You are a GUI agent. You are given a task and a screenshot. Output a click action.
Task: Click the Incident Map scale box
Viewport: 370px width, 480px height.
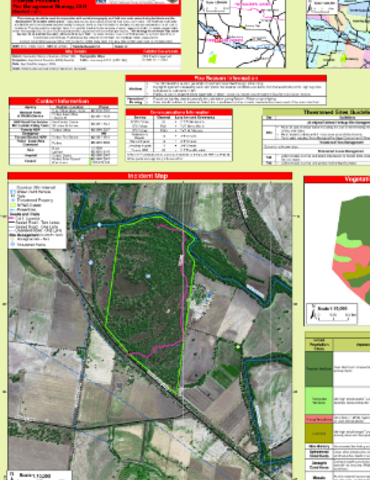click(x=40, y=475)
